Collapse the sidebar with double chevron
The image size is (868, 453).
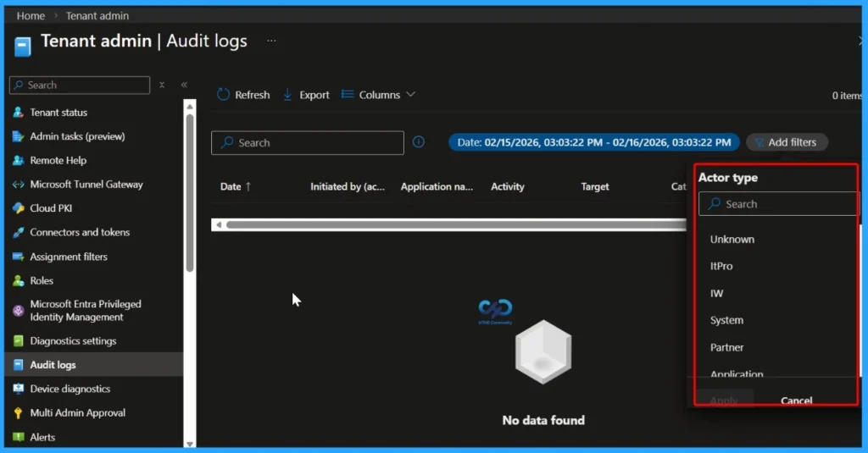click(184, 85)
